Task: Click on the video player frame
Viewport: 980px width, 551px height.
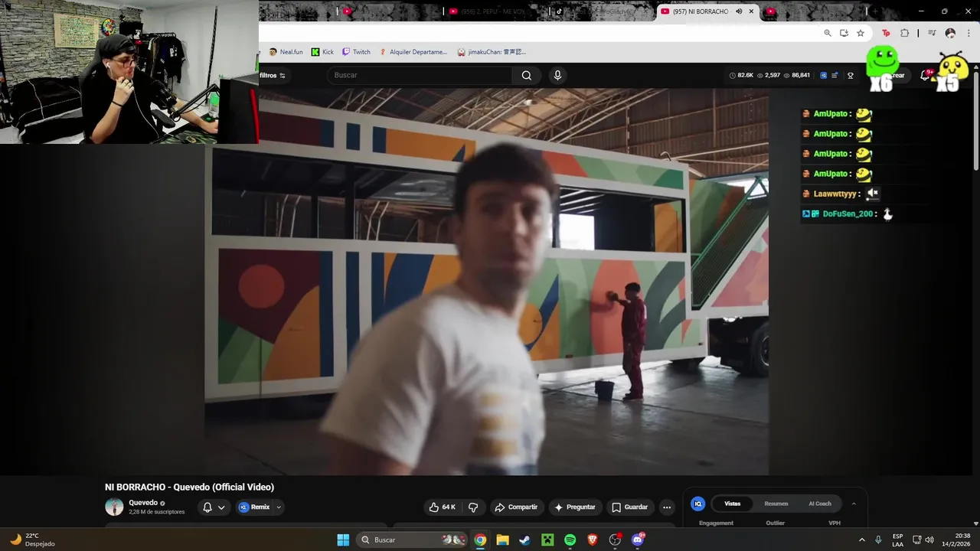Action: click(x=486, y=282)
